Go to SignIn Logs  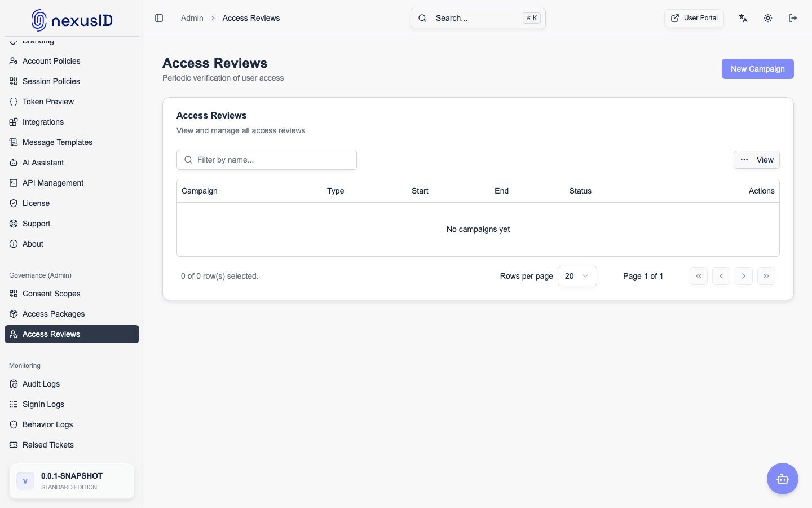click(x=72, y=404)
